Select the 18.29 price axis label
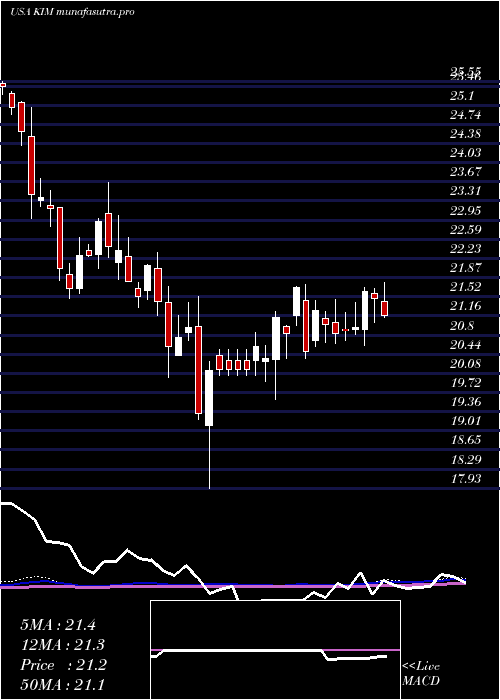500x700 pixels. tap(466, 459)
